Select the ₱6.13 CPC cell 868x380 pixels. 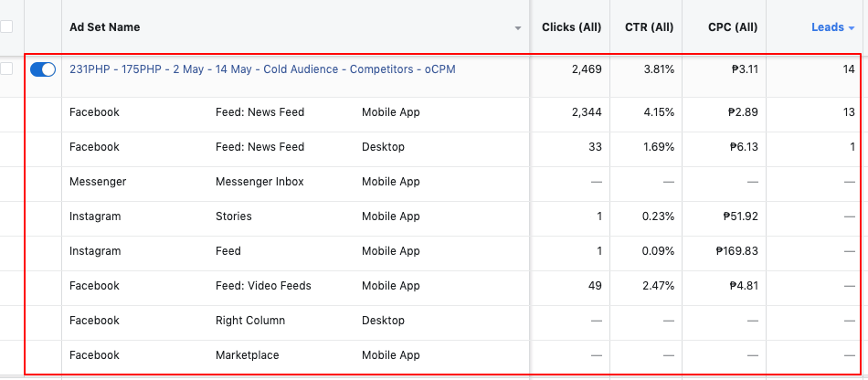pos(744,147)
